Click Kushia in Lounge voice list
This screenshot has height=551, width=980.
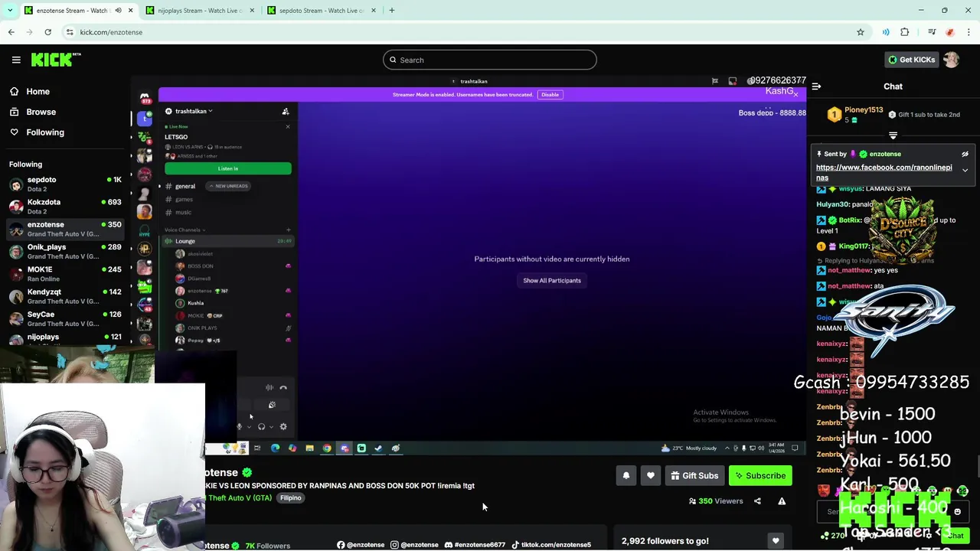196,303
